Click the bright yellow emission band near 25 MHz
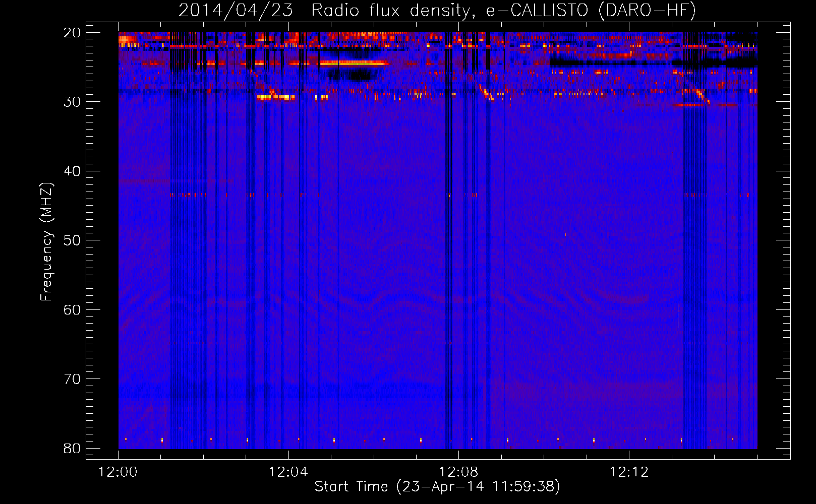 tap(353, 63)
